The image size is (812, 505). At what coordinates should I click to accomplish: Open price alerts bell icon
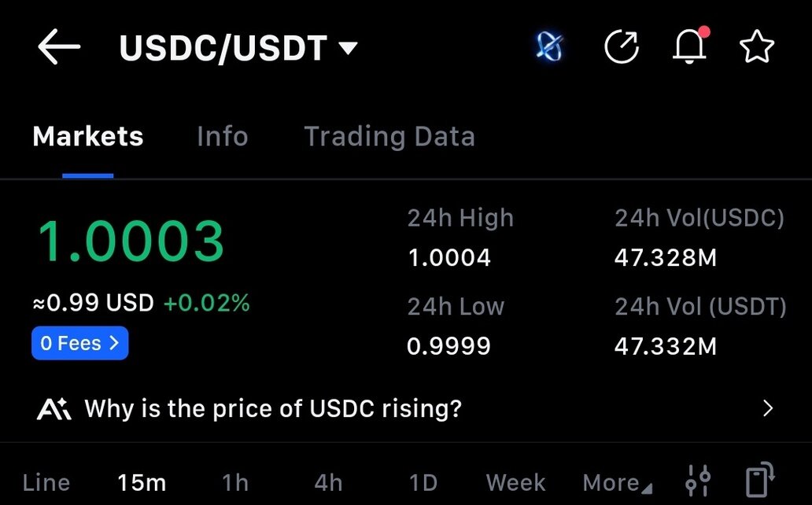pos(690,48)
